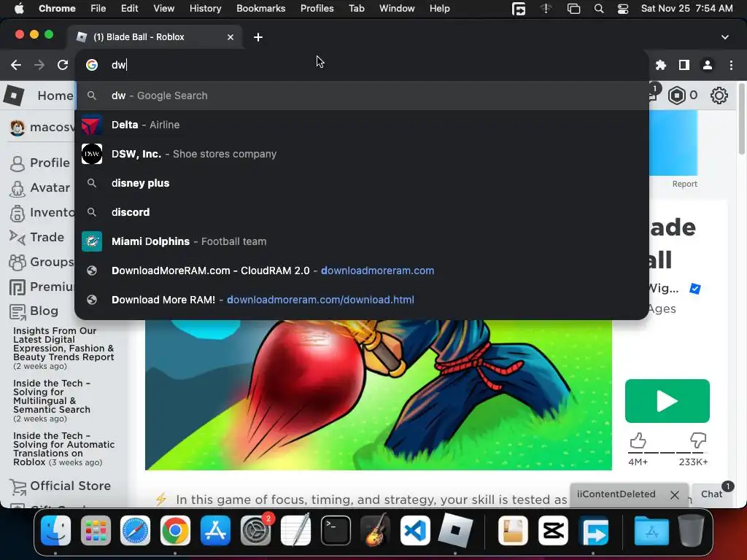Toggle the Chrome side panel icon
The width and height of the screenshot is (747, 560).
tap(684, 65)
